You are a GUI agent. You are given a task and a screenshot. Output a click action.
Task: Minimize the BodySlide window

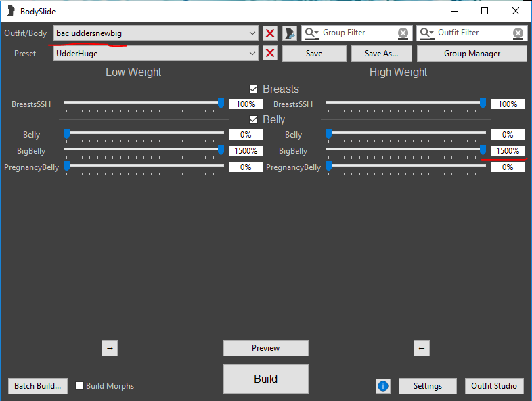(454, 12)
